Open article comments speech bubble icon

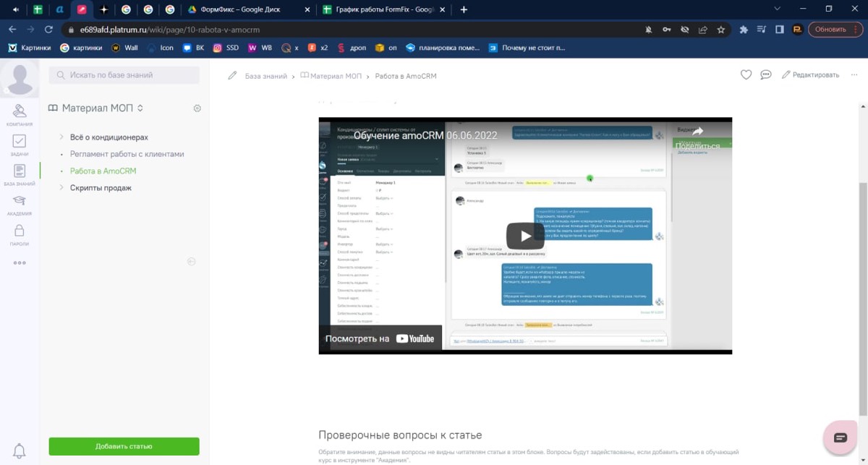(766, 74)
